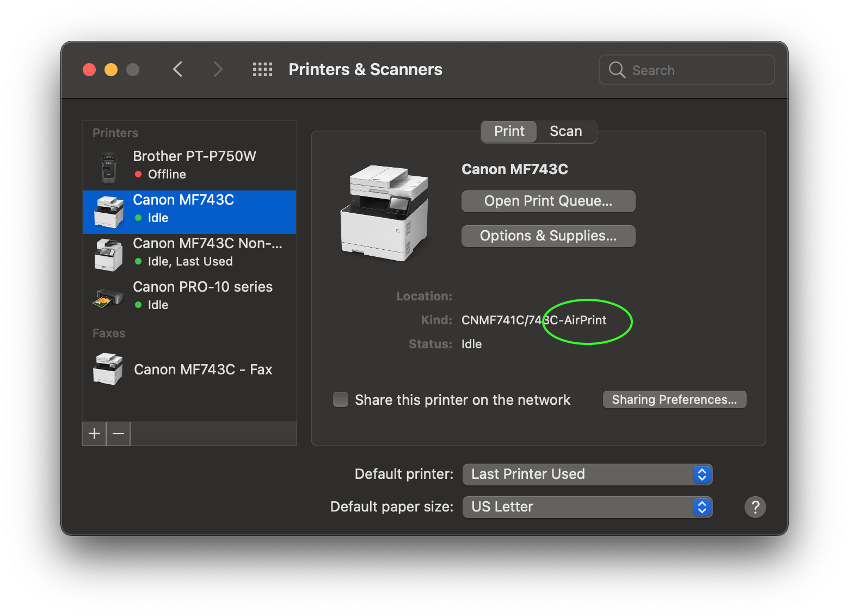Viewport: 849px width, 616px height.
Task: Click the Idle, Last Used status text
Action: [190, 261]
